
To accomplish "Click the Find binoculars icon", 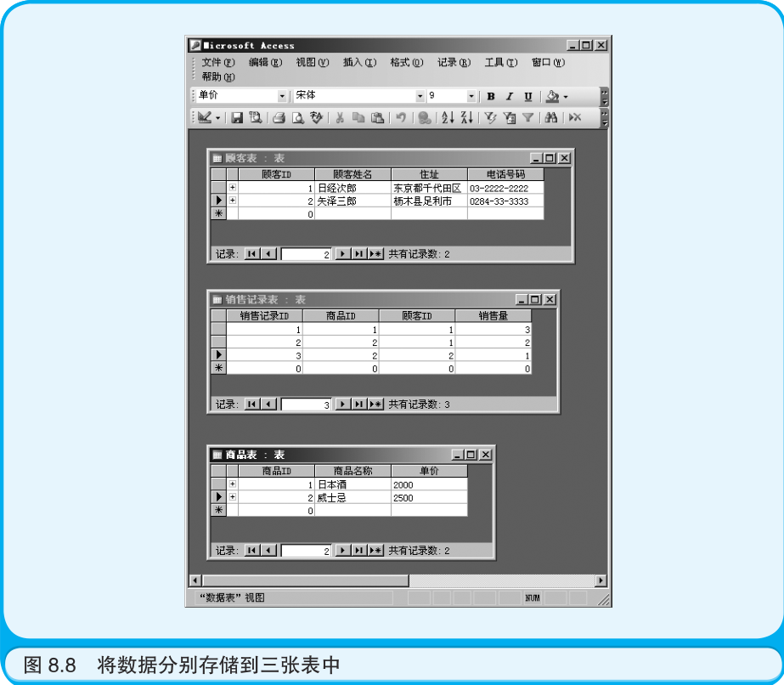I will 551,117.
